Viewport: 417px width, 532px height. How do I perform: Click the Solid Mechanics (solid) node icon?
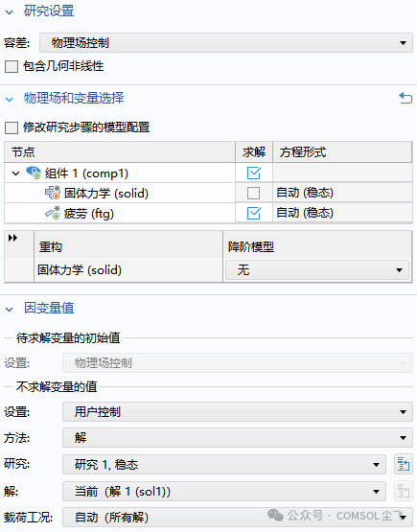coord(53,193)
